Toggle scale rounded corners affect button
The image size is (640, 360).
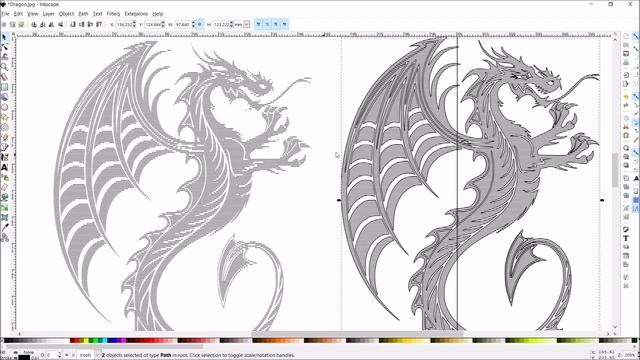coord(267,24)
